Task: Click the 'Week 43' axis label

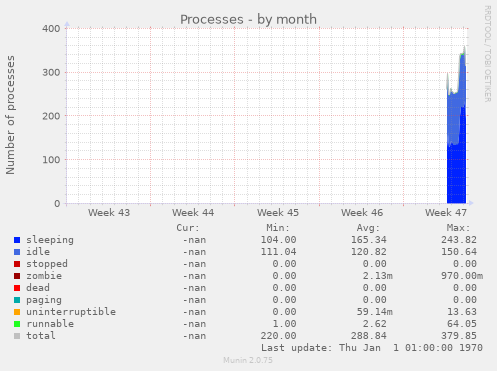Action: 109,213
